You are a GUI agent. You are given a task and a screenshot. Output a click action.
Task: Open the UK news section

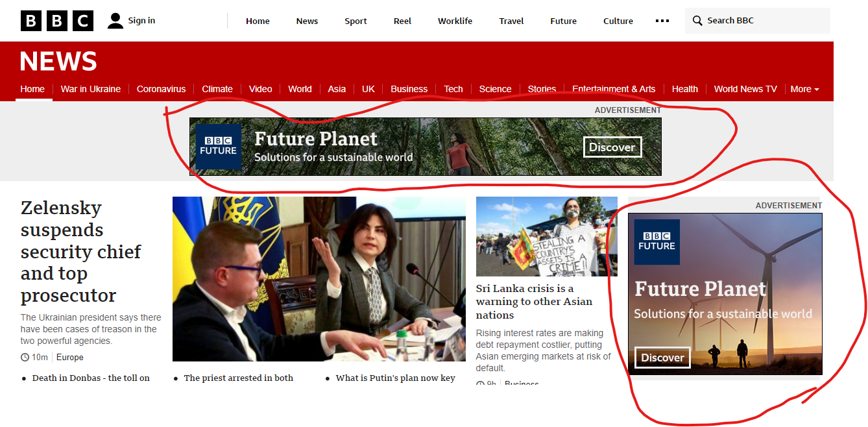click(x=368, y=89)
